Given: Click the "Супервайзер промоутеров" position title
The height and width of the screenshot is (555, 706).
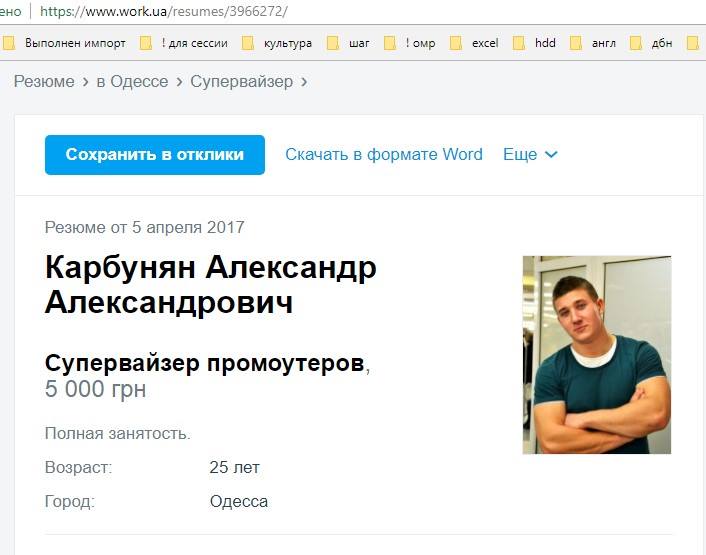Looking at the screenshot, I should [204, 362].
